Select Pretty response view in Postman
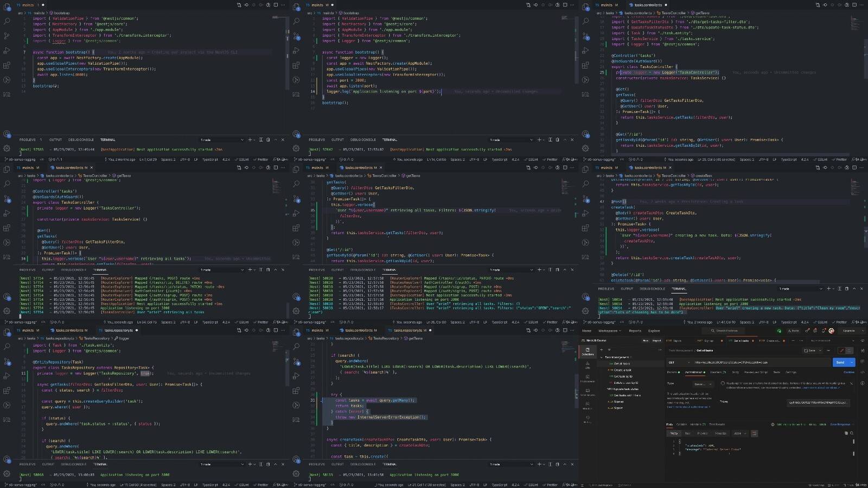Screen dimensions: 868x488 click(x=674, y=433)
